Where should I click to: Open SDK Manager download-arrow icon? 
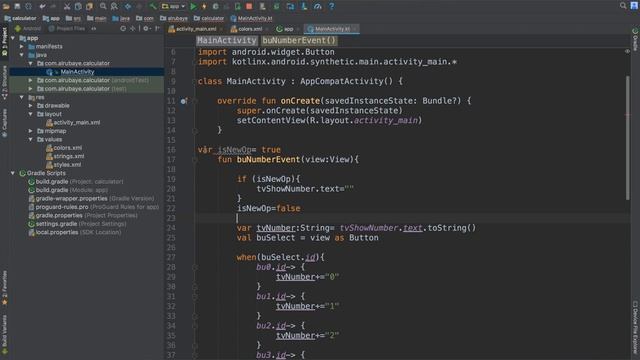(x=304, y=6)
